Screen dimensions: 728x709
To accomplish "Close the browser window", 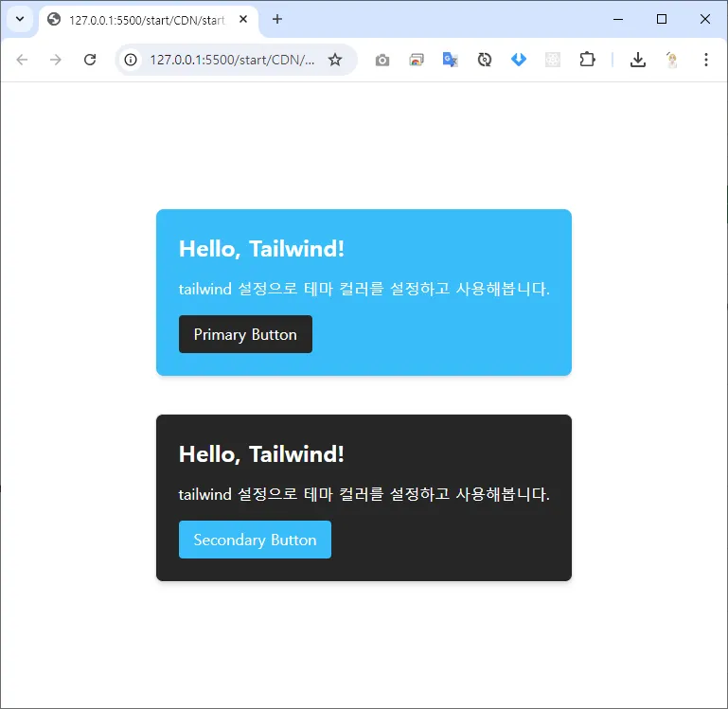I will pyautogui.click(x=704, y=19).
